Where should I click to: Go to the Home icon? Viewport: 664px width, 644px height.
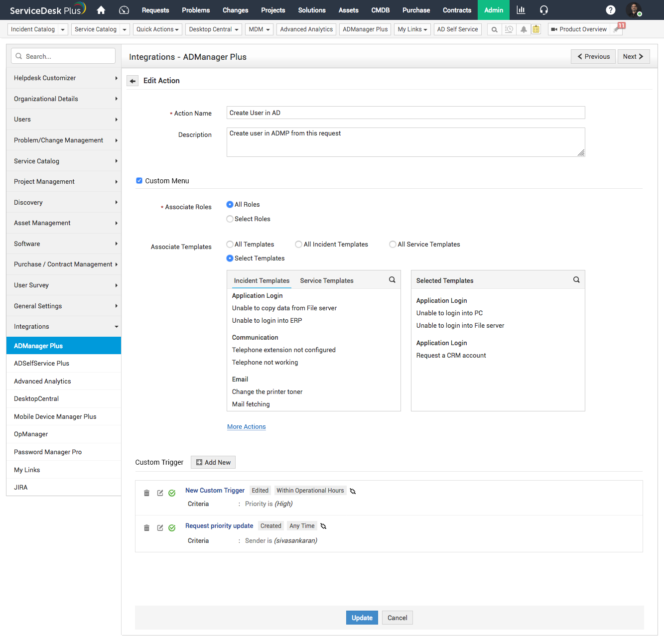101,10
